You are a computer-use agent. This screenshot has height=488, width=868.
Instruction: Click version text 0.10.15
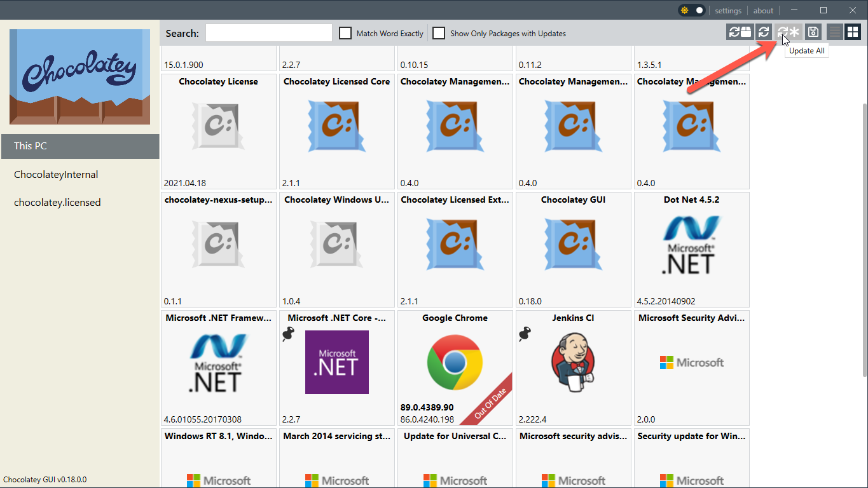tap(414, 65)
